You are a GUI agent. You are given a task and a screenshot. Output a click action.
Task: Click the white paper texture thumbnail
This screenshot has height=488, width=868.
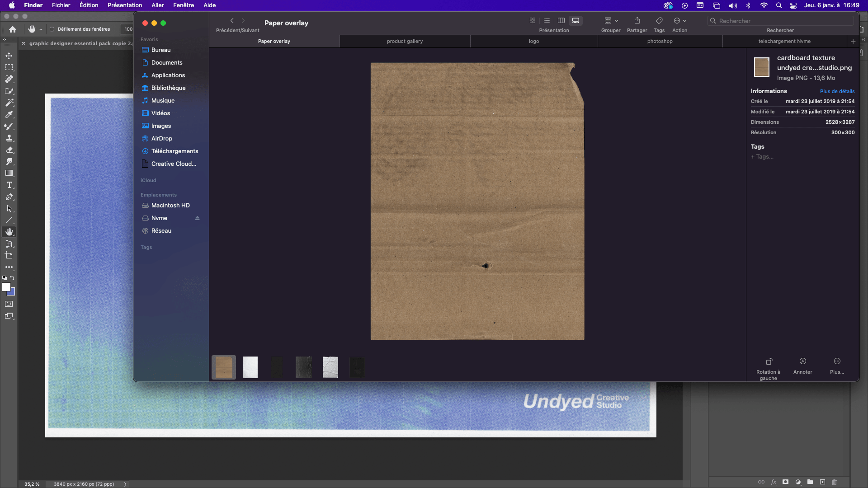(x=250, y=367)
